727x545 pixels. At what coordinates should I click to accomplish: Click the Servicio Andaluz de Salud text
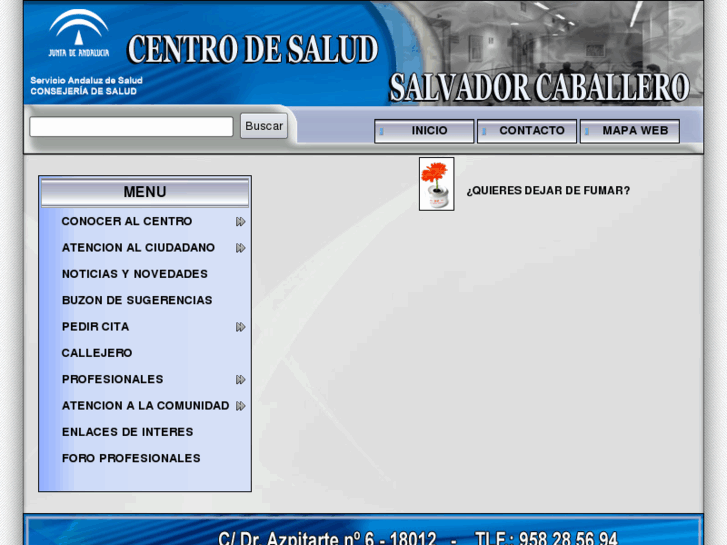[x=86, y=81]
